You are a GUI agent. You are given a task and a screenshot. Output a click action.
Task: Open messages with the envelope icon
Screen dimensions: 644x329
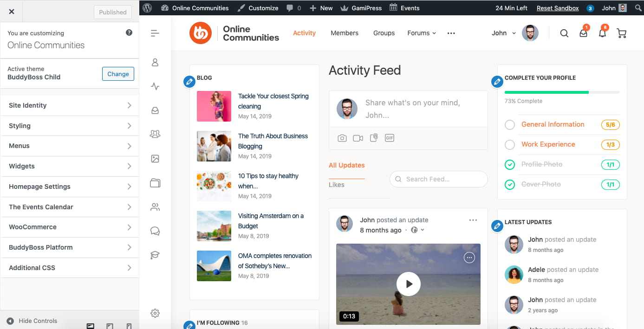[x=583, y=33]
